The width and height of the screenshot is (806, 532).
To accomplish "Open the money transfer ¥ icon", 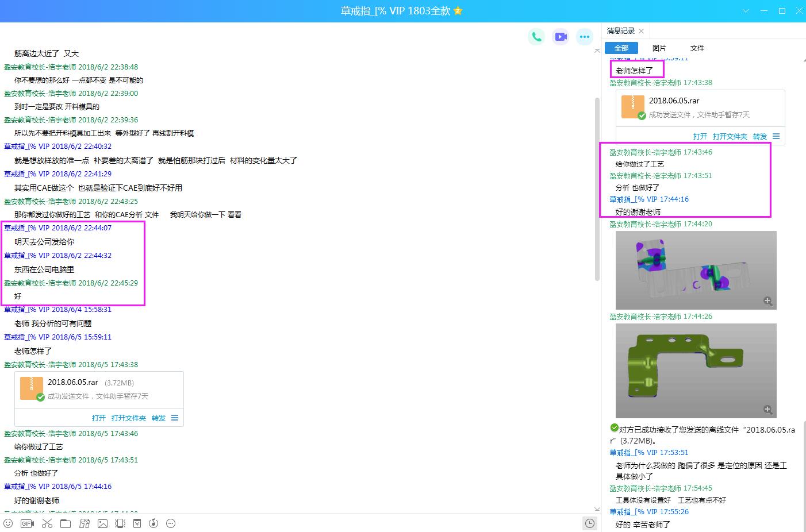I will point(137,523).
